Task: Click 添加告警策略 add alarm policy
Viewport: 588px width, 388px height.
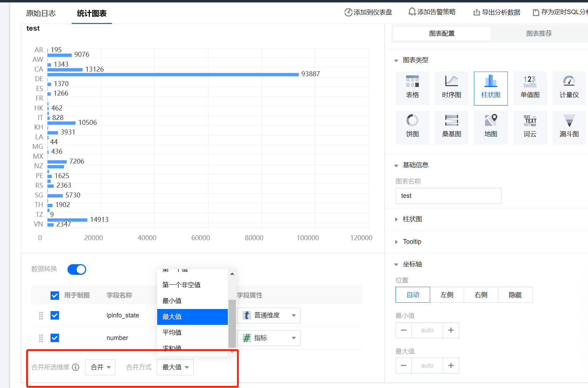Action: tap(432, 12)
